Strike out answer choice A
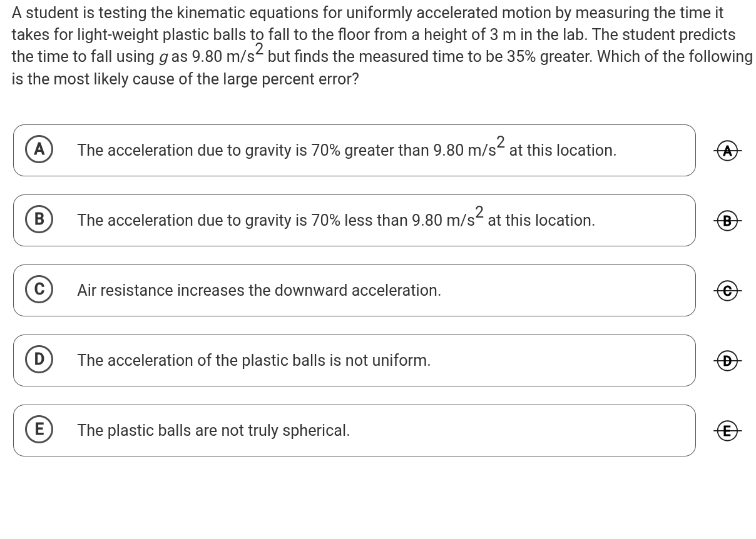 [x=727, y=151]
